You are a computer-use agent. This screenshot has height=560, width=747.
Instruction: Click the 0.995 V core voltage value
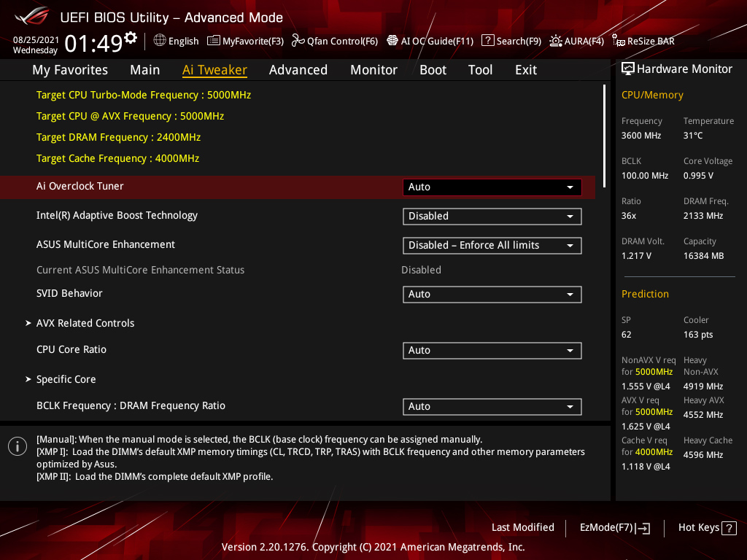pyautogui.click(x=698, y=176)
